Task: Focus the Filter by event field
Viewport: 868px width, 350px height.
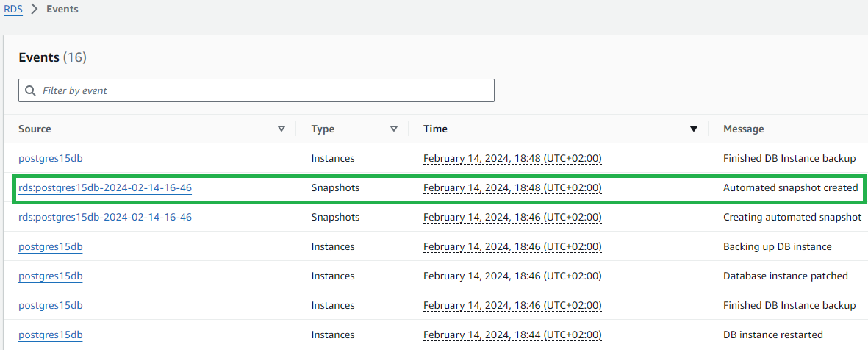Action: point(257,90)
